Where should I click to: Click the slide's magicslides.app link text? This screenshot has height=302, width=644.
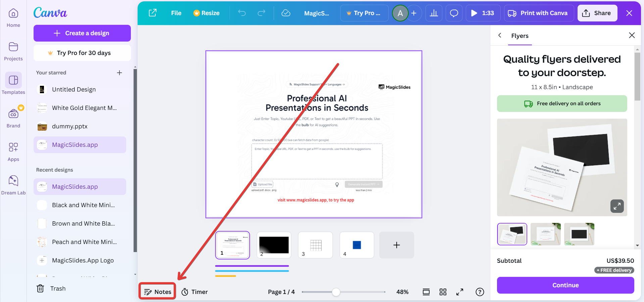pos(316,200)
